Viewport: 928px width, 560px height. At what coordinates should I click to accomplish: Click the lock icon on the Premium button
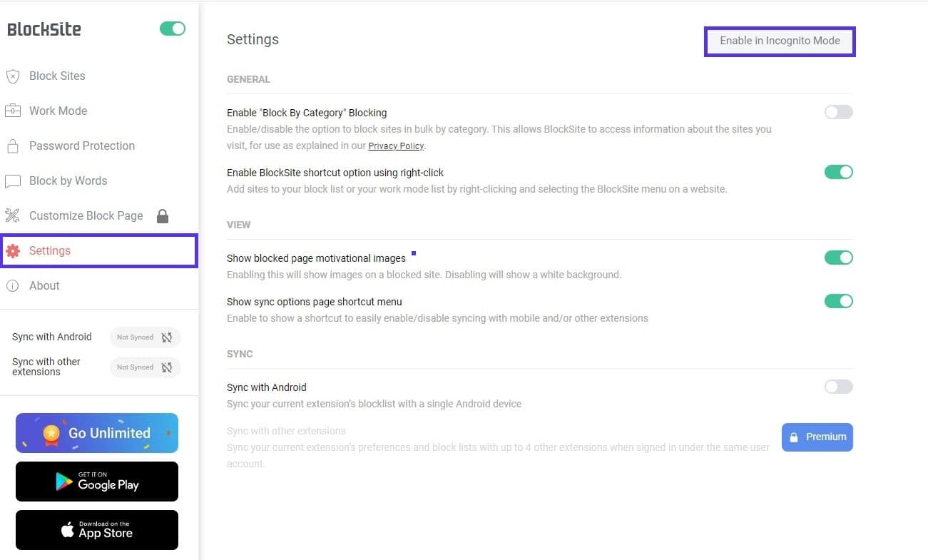pyautogui.click(x=795, y=437)
